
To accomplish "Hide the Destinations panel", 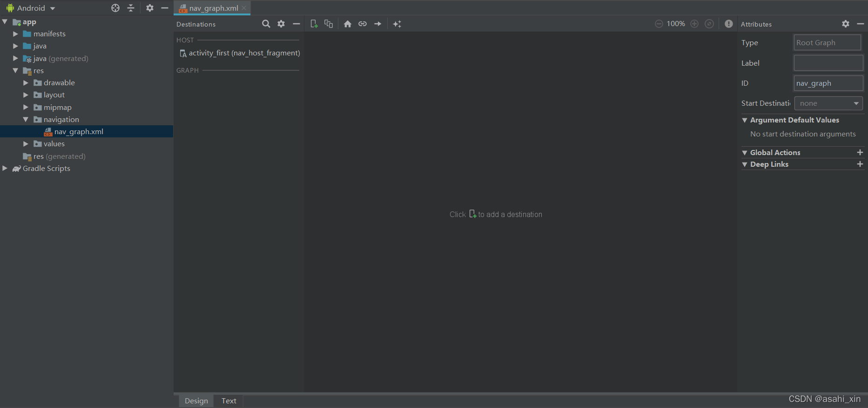I will pos(296,24).
